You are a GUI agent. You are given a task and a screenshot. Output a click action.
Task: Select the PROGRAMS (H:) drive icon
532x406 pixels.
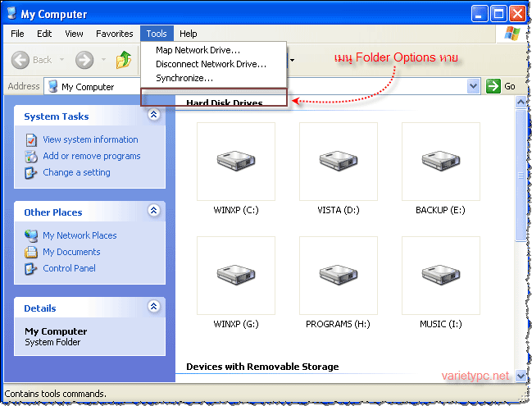[339, 276]
